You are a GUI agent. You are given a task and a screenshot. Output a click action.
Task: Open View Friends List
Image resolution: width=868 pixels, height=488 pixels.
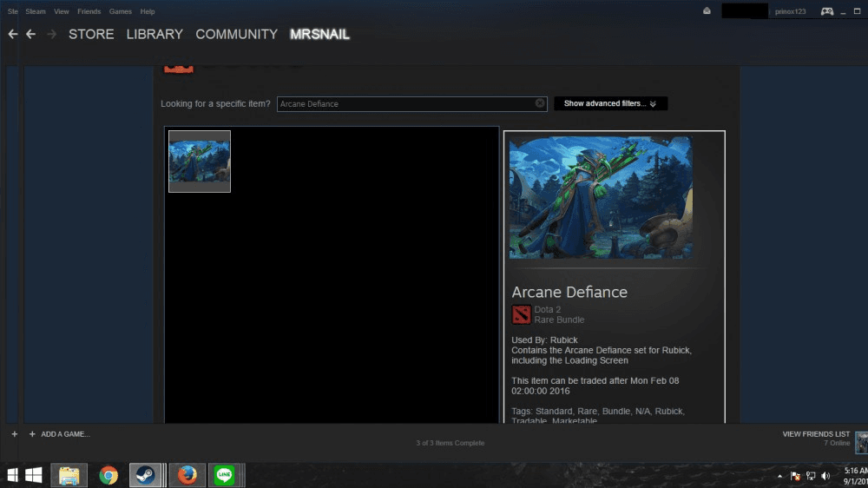[816, 434]
